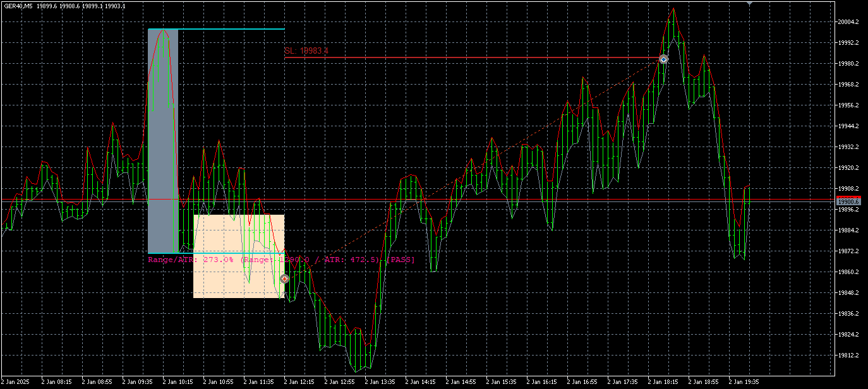Select the gray range rectangle
The image size is (868, 389).
(x=162, y=141)
